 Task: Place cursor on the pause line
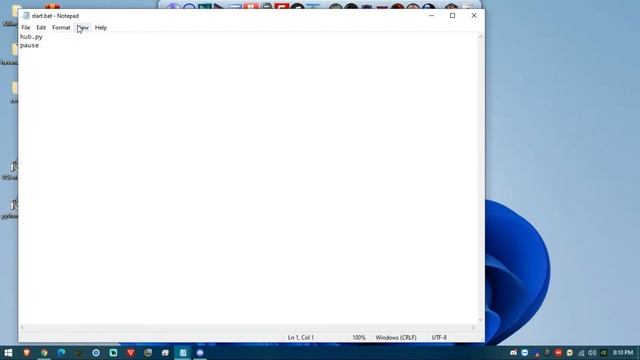coord(29,45)
